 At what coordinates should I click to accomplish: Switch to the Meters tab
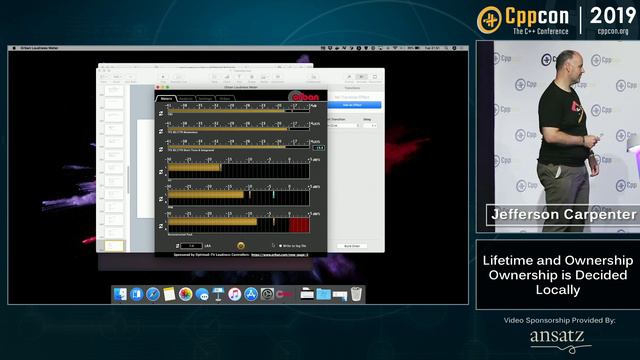click(166, 98)
